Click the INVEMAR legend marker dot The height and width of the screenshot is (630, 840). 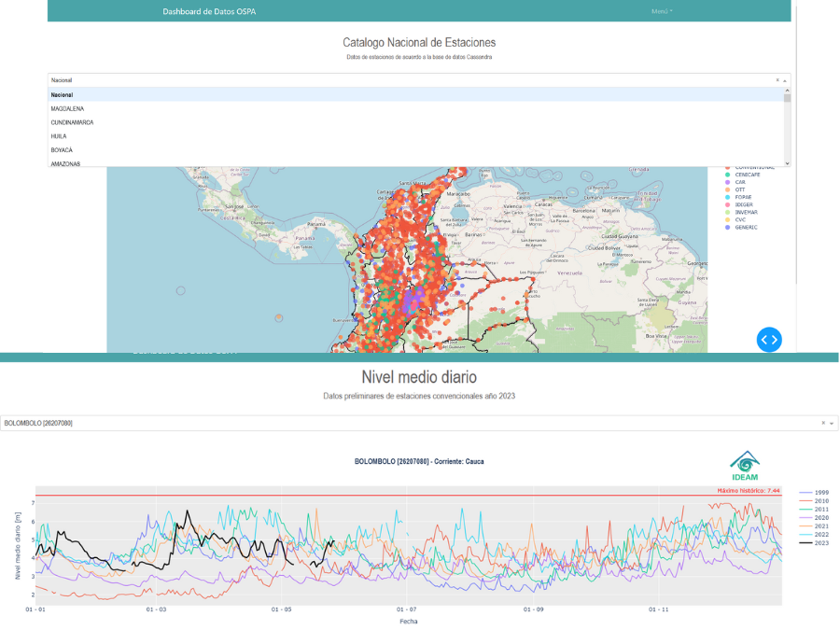pyautogui.click(x=727, y=212)
